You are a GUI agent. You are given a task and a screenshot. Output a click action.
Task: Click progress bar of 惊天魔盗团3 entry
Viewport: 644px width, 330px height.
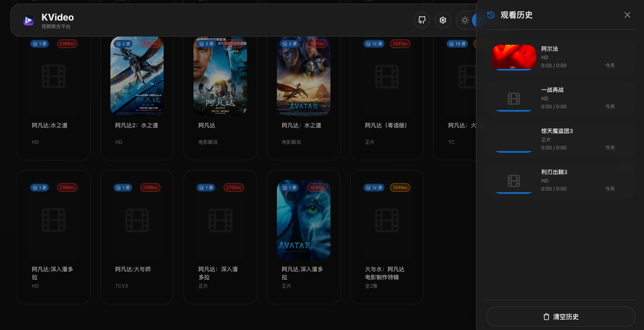pyautogui.click(x=514, y=152)
